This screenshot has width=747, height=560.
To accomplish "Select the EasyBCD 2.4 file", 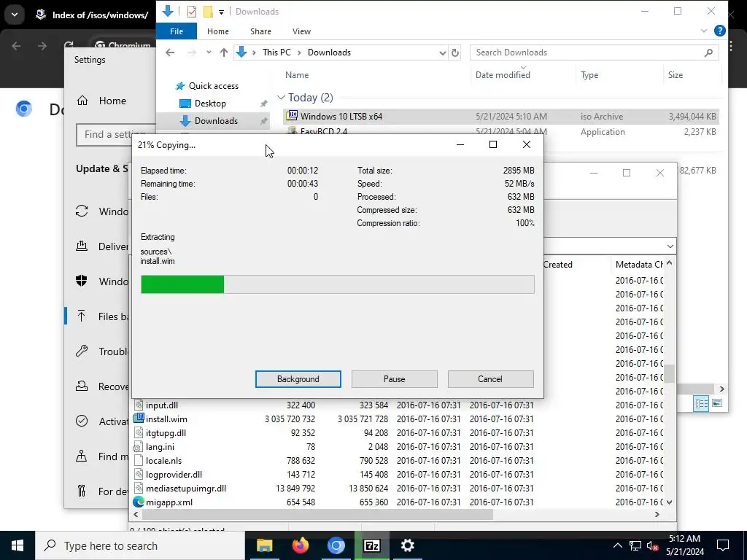I will coord(500,131).
